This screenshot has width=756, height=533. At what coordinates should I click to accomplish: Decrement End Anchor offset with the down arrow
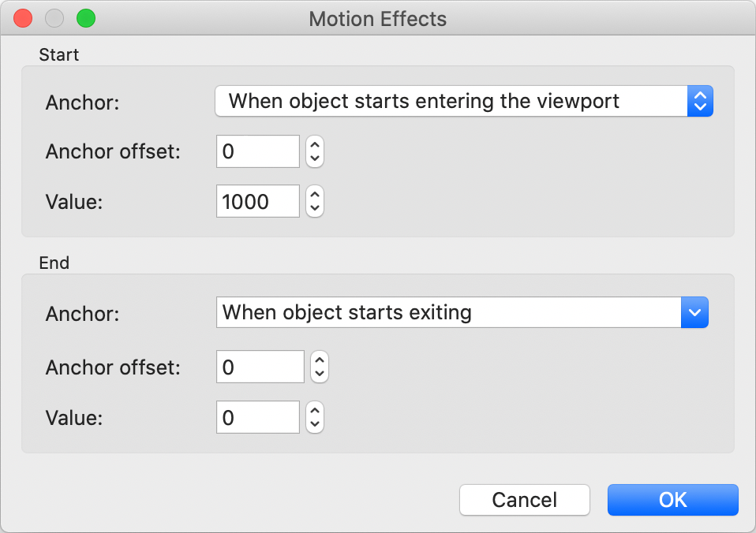click(319, 375)
